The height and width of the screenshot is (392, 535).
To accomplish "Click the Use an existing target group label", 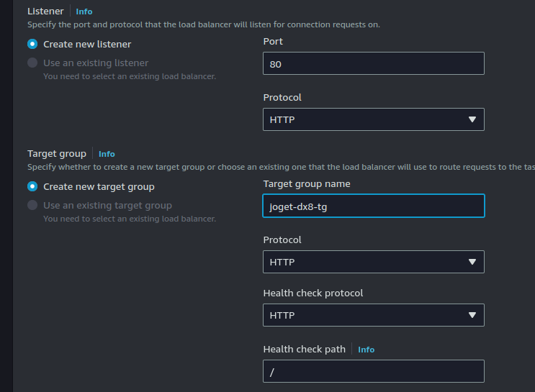I will (107, 205).
